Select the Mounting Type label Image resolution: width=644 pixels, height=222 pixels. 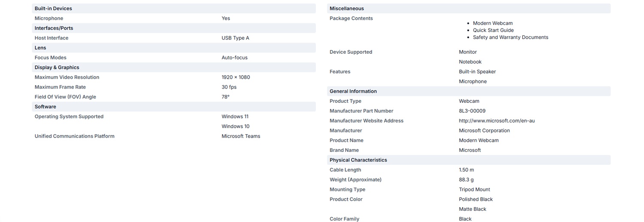click(x=347, y=190)
